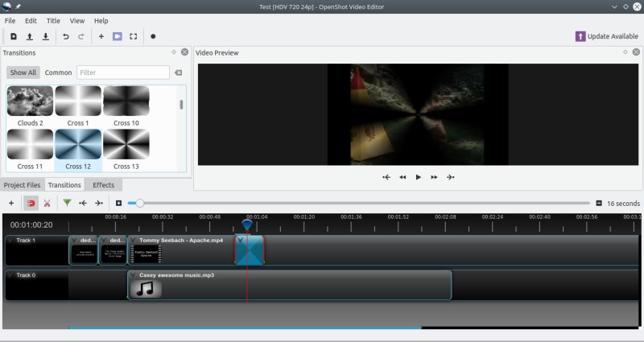Image resolution: width=644 pixels, height=342 pixels.
Task: Click the New Project toolbar icon
Action: pos(14,36)
